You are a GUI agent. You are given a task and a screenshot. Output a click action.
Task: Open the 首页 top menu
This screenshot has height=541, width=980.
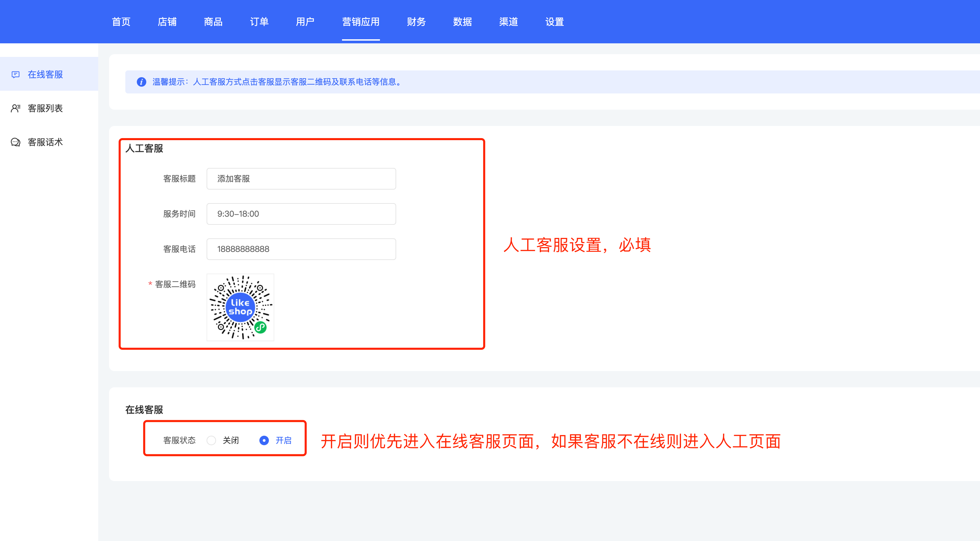click(x=121, y=22)
